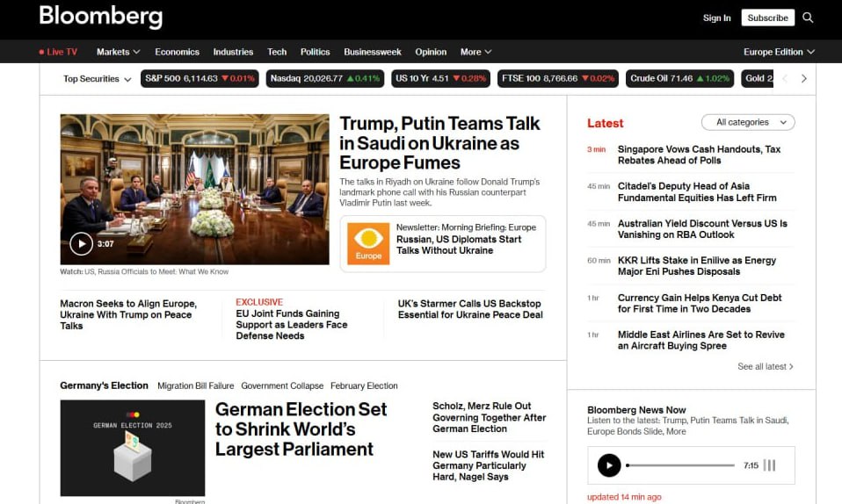
Task: Open German Election Set to Shrink headline
Action: tap(301, 428)
